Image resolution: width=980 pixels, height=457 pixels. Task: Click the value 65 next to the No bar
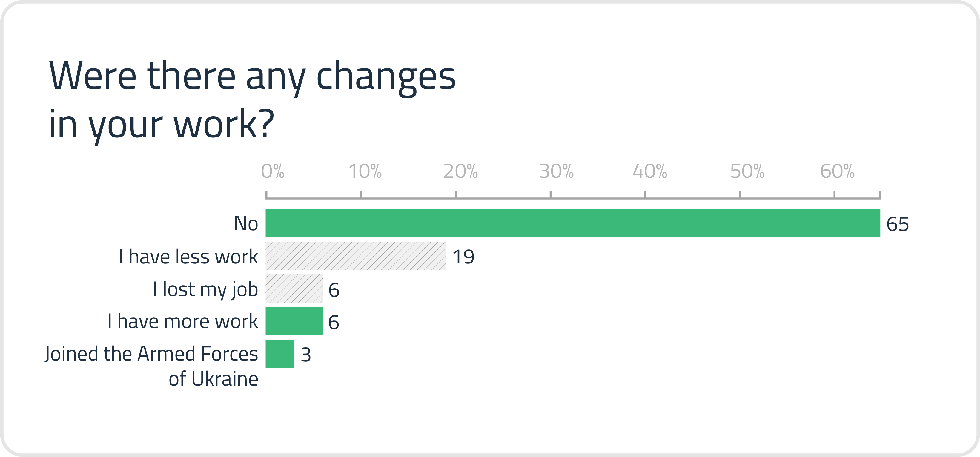pos(898,224)
